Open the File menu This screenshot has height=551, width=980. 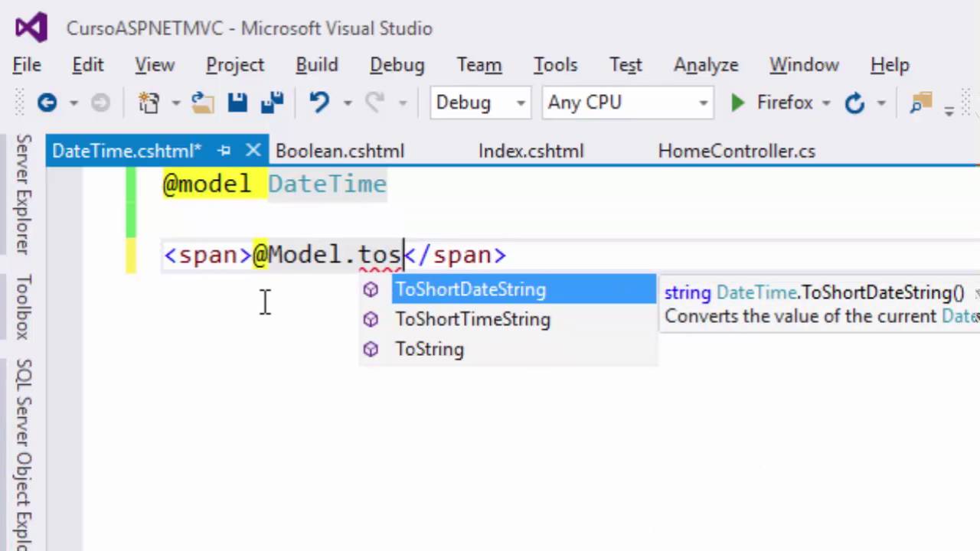(x=27, y=65)
